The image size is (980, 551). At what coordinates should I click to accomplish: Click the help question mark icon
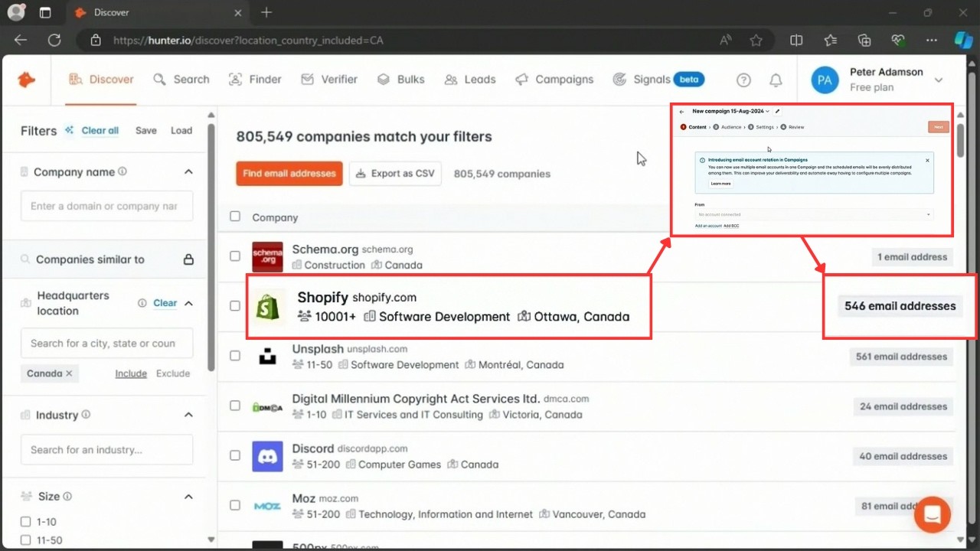point(743,80)
